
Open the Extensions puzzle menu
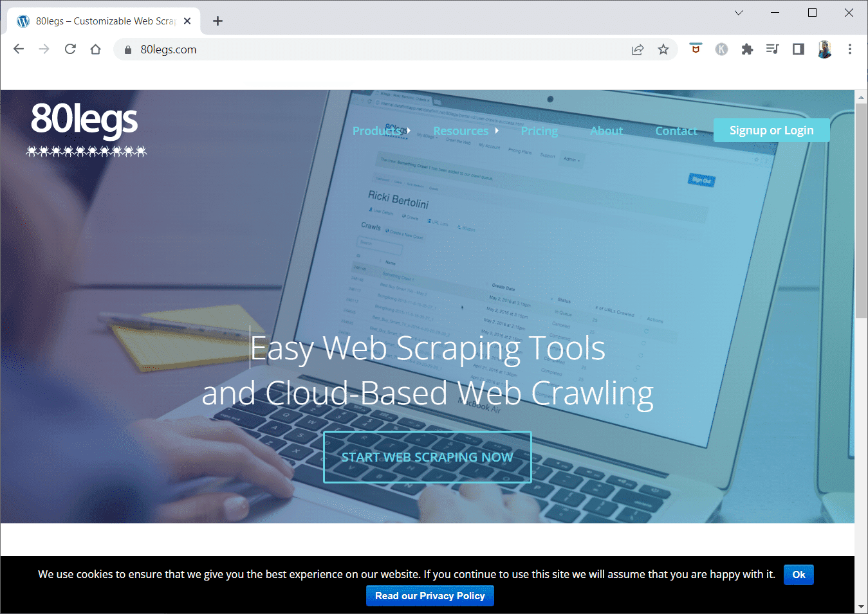tap(747, 50)
